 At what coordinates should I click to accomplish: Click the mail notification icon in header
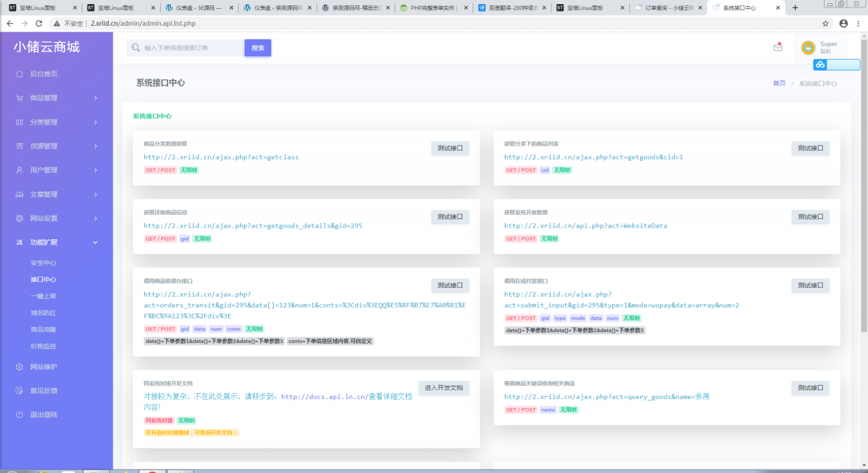click(778, 47)
